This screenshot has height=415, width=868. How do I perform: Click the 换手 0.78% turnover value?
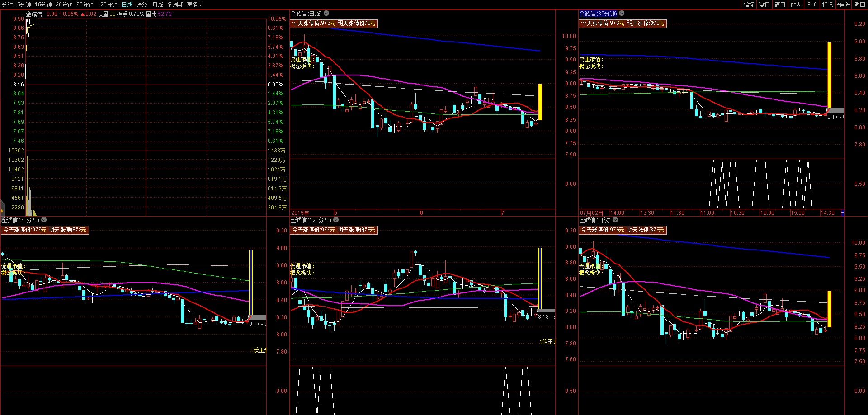[x=131, y=14]
